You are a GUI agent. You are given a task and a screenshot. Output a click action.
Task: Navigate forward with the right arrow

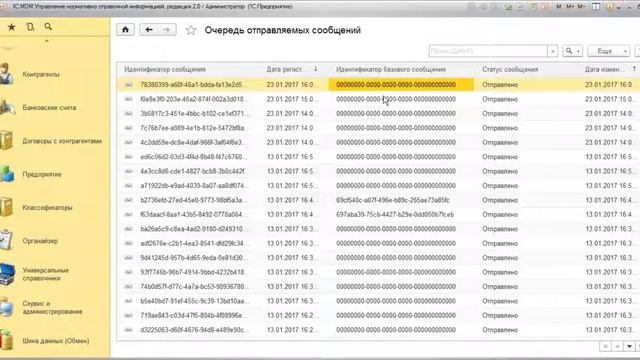pos(167,30)
